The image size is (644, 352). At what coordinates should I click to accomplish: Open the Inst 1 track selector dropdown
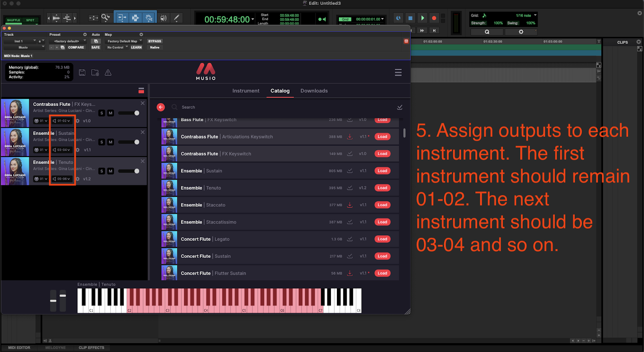pos(20,41)
